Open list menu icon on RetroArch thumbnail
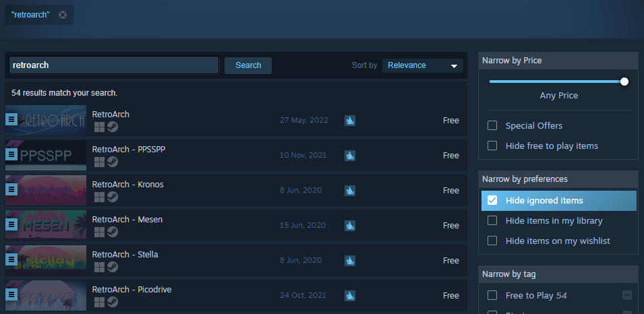 point(11,119)
